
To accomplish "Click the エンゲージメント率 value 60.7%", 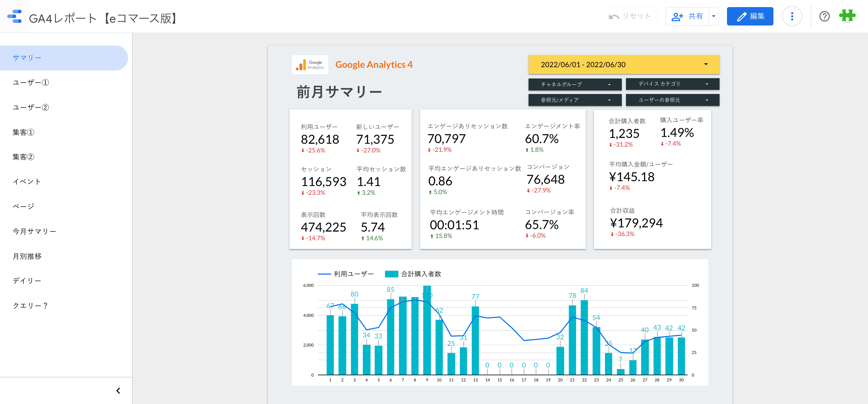I will point(542,139).
